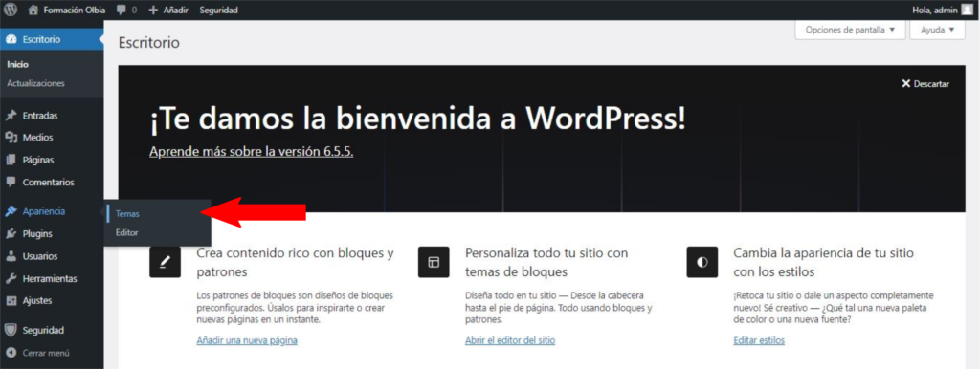Screen dimensions: 980x369
Task: Open the Herramientas wrench icon
Action: 11,278
